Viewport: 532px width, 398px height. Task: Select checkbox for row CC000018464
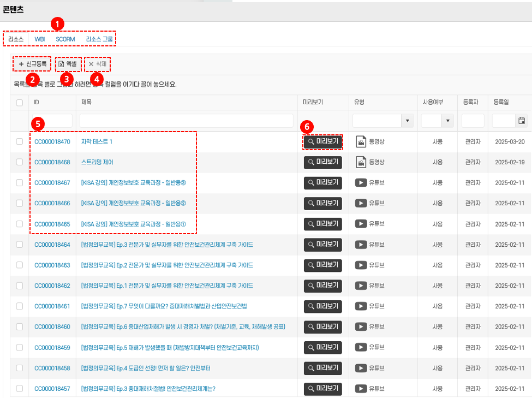20,245
